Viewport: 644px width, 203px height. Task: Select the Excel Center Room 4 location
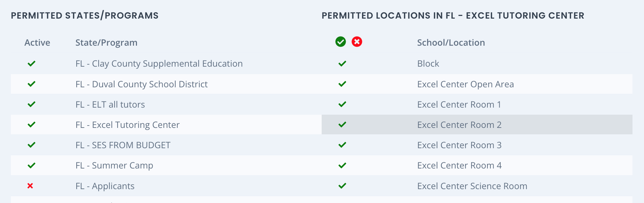click(459, 165)
